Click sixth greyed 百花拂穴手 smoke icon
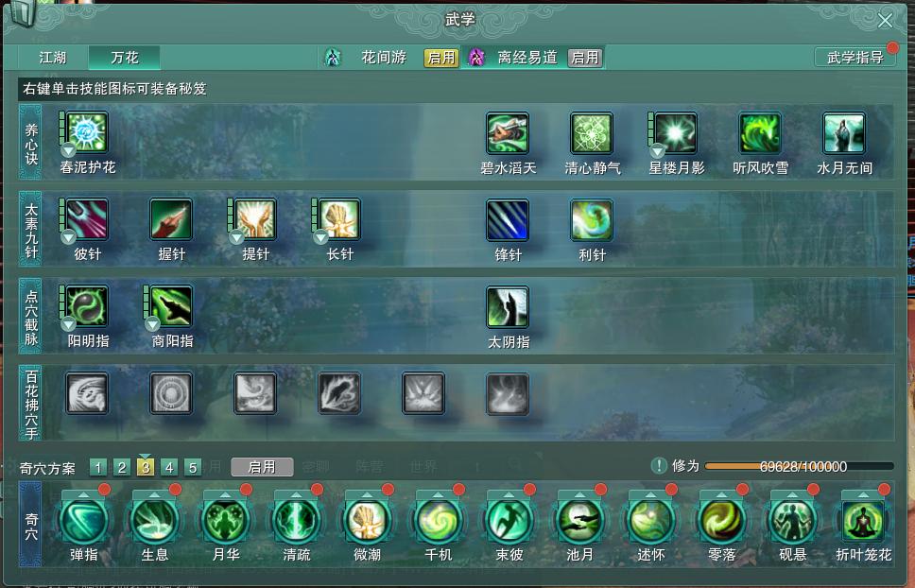915x588 pixels. pyautogui.click(x=508, y=394)
